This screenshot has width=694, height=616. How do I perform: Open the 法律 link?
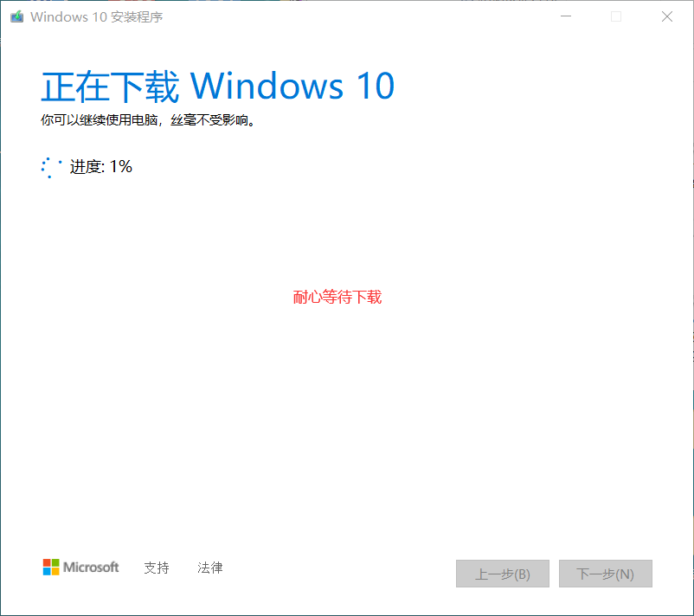[210, 568]
